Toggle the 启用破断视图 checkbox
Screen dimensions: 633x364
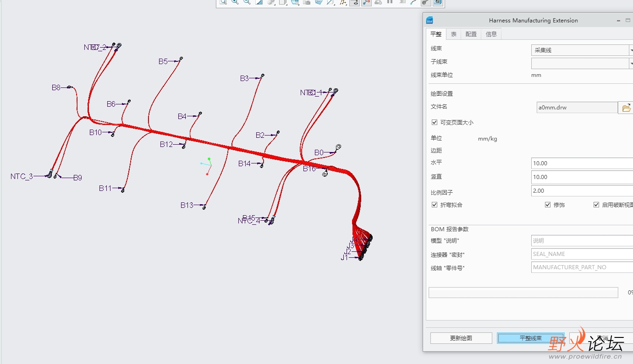[596, 205]
